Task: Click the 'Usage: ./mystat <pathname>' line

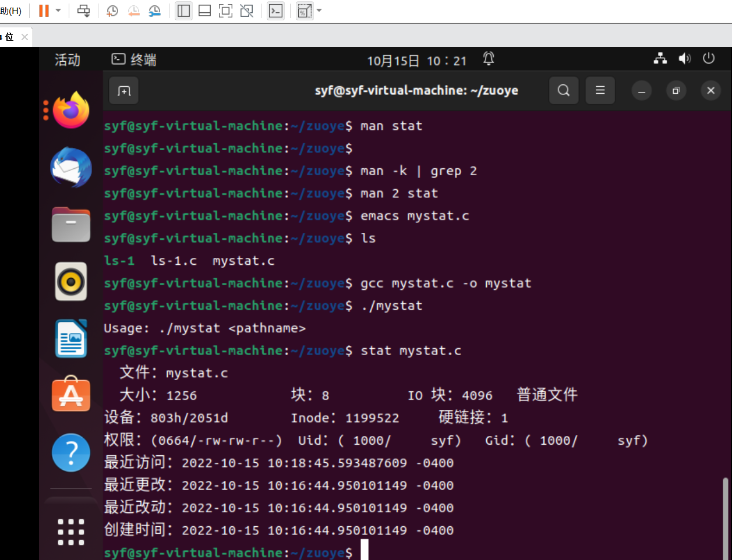Action: click(x=204, y=328)
